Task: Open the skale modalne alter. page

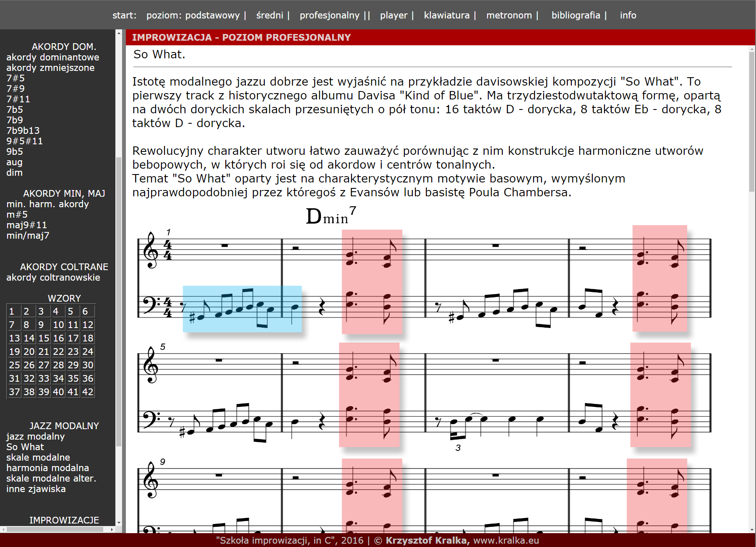Action: [x=51, y=478]
